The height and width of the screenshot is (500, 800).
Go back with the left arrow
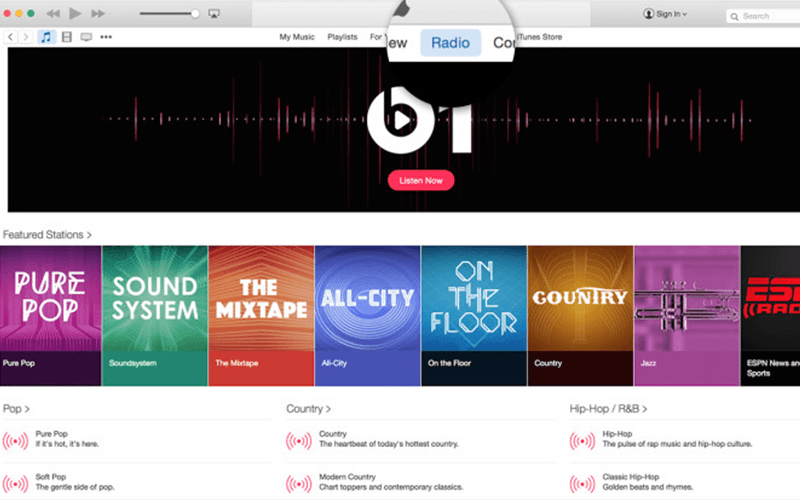pos(11,37)
